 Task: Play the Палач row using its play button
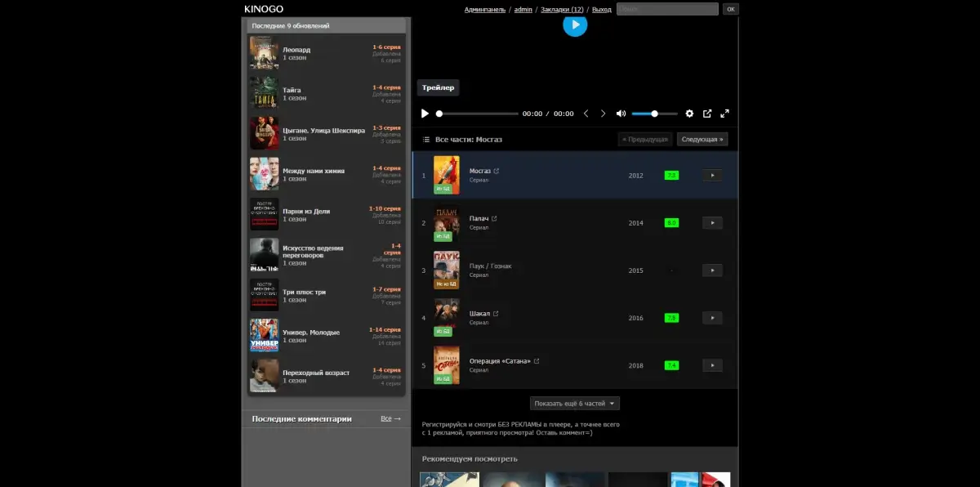point(712,222)
